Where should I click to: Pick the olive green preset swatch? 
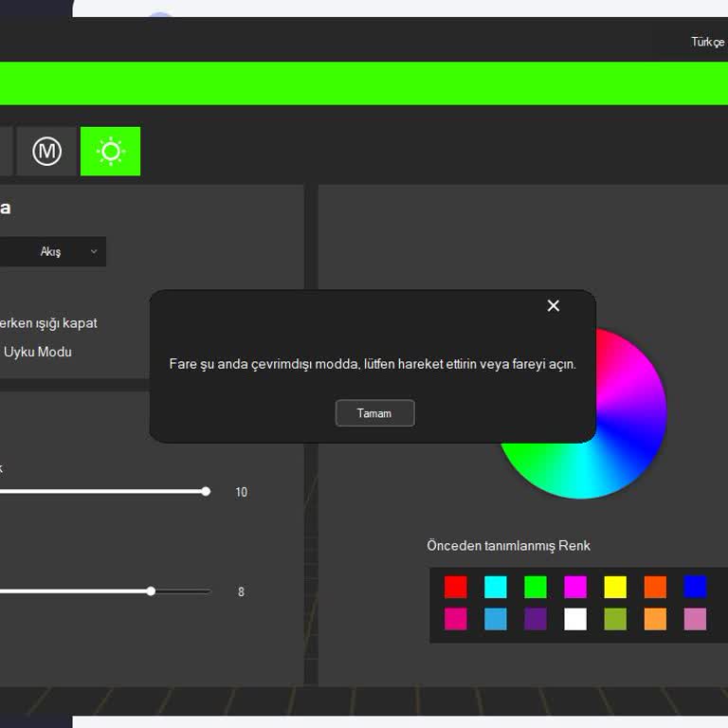[615, 619]
